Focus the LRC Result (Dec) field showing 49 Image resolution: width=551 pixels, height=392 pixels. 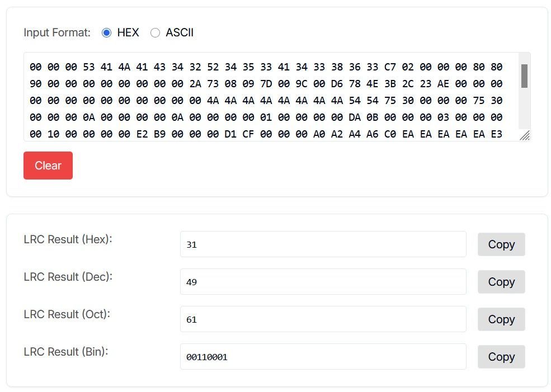click(323, 282)
